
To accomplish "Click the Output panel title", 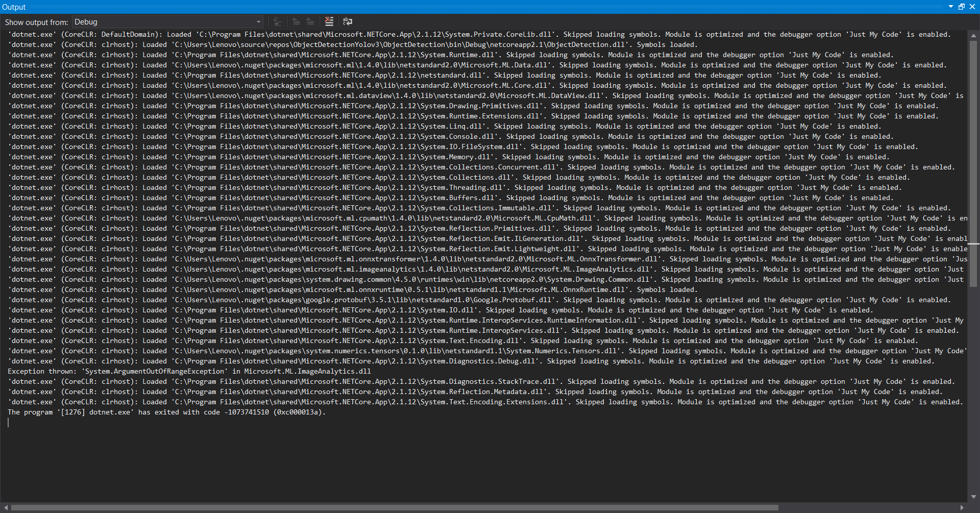I will click(14, 7).
